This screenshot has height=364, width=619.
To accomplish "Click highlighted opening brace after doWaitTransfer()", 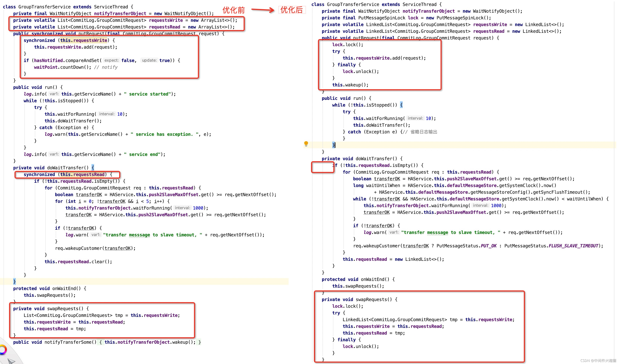I will click(93, 168).
